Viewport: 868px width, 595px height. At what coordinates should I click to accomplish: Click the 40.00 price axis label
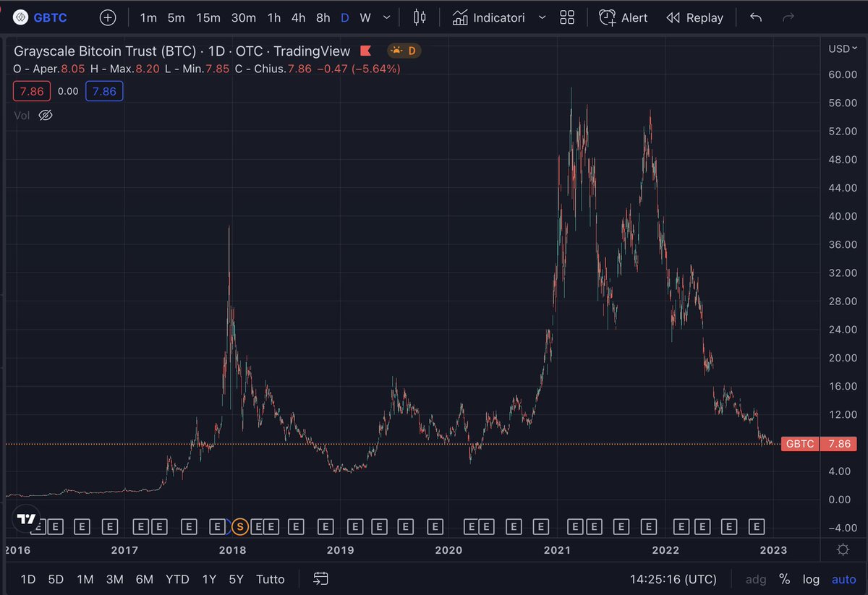[x=842, y=216]
